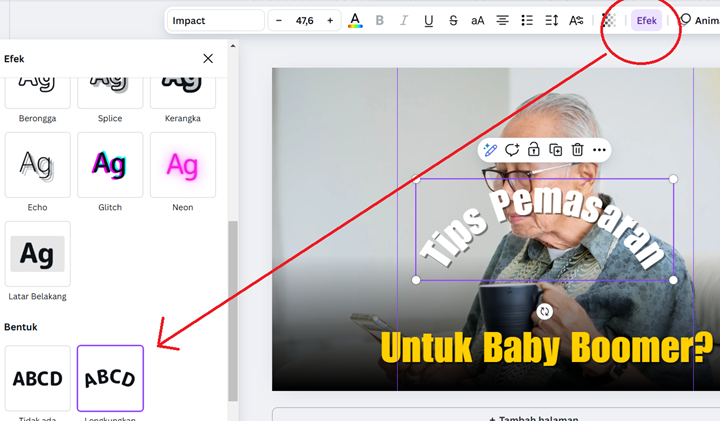
Task: Toggle strikethrough formatting
Action: (x=453, y=21)
